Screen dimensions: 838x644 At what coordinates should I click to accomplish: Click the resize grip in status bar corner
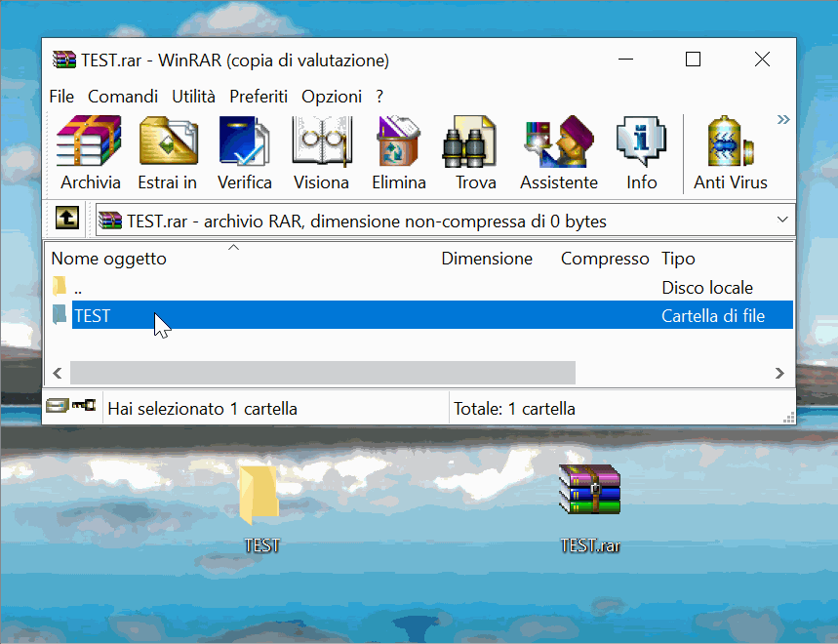point(789,418)
